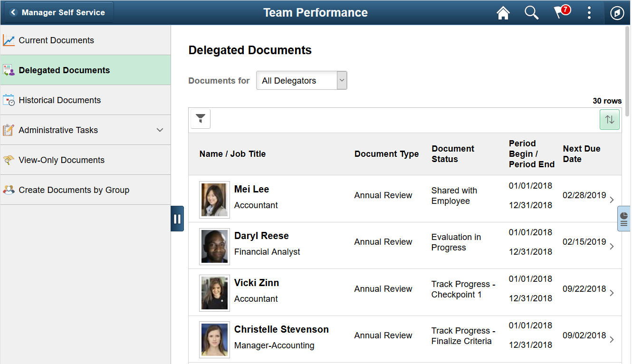Click Christelle Stevenson's photo thumbnail
Image resolution: width=632 pixels, height=364 pixels.
(x=215, y=339)
